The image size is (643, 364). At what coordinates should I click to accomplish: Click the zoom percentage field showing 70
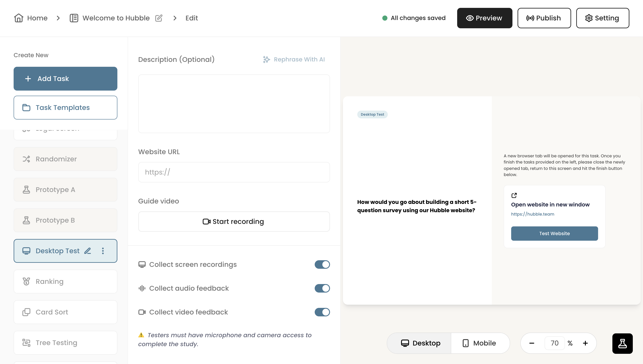click(555, 343)
